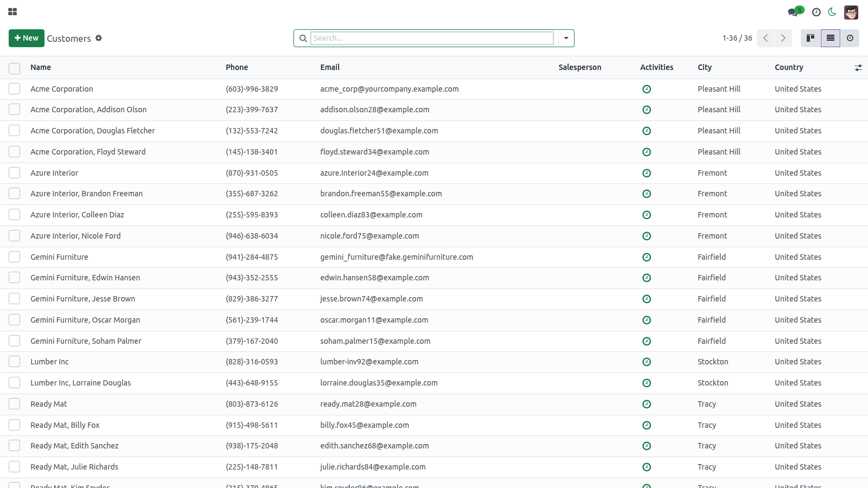Open the Customers settings gear
Screen dimensions: 868x488
coord(99,38)
